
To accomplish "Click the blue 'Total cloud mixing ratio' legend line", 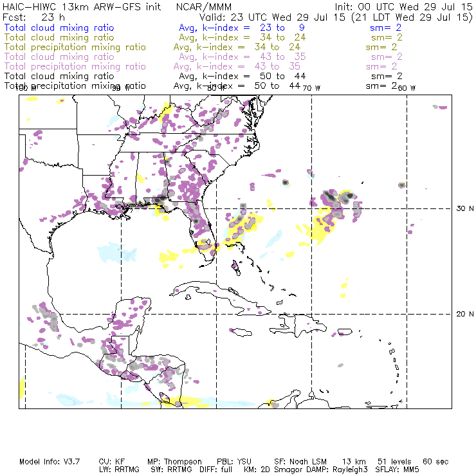I will (x=59, y=28).
